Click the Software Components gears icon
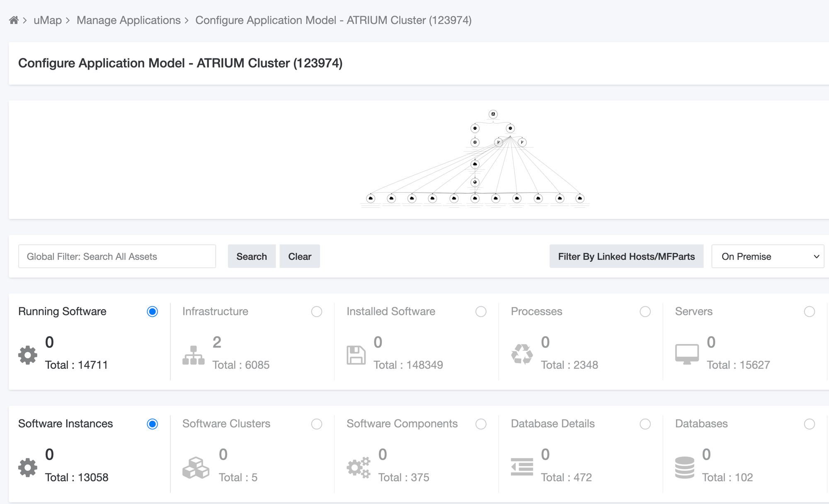This screenshot has height=504, width=829. coord(358,468)
